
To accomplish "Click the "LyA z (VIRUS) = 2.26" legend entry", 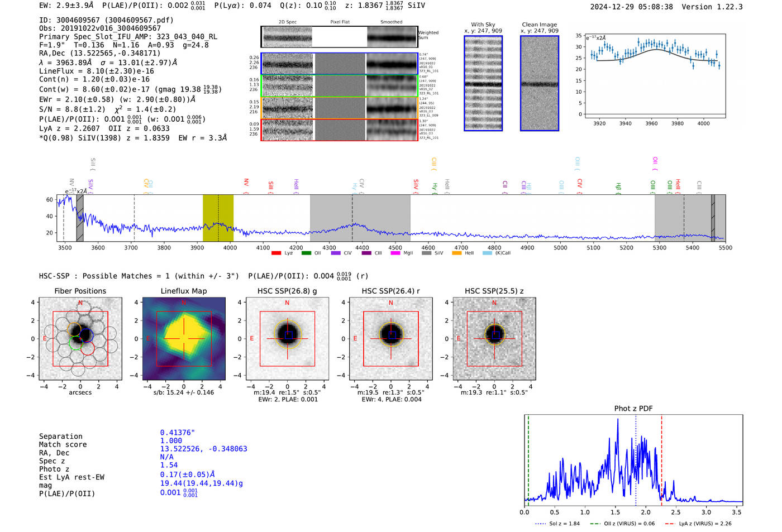I will tap(698, 524).
